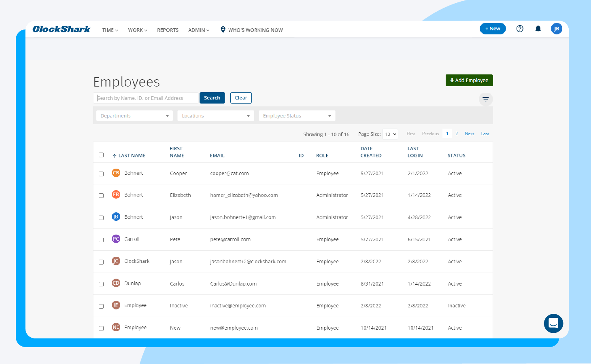The image size is (591, 364).
Task: Open the JB user profile avatar
Action: 556,29
